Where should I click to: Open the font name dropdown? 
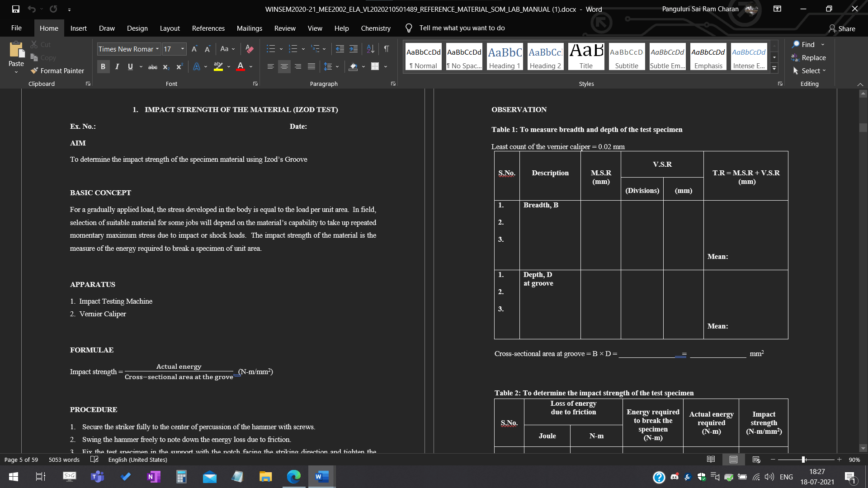tap(157, 49)
